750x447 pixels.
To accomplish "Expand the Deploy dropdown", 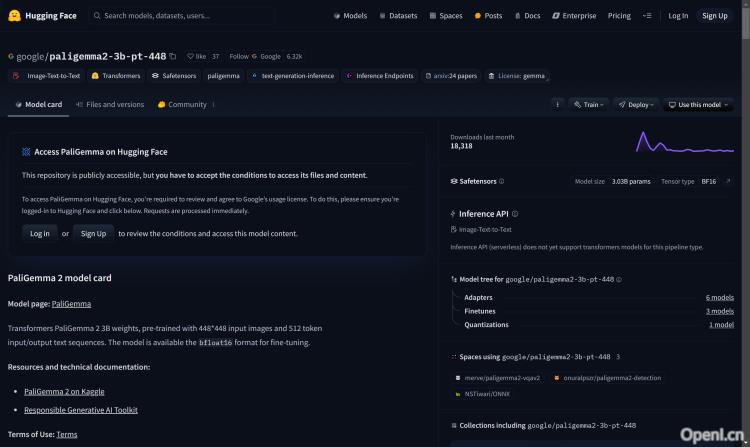I will [x=636, y=104].
